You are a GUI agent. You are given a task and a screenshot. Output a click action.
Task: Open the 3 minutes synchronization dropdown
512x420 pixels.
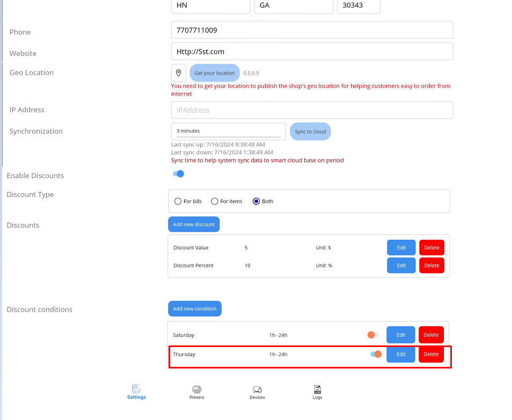click(x=228, y=131)
